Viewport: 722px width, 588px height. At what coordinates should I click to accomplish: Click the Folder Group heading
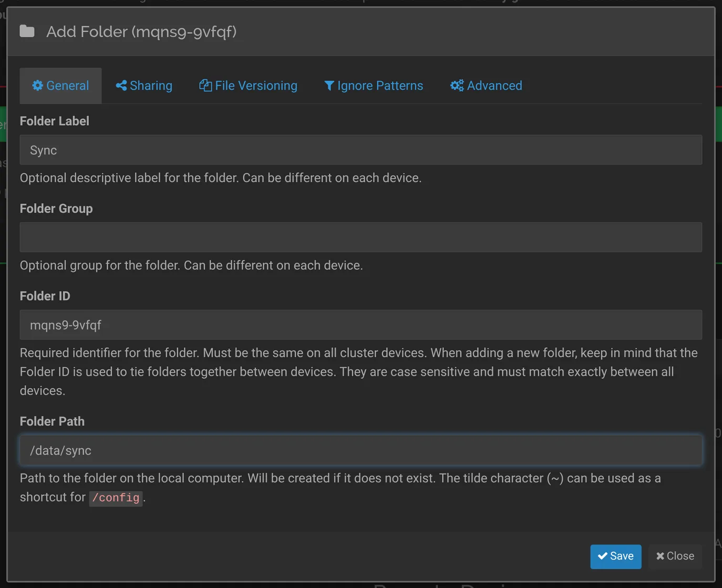[56, 209]
